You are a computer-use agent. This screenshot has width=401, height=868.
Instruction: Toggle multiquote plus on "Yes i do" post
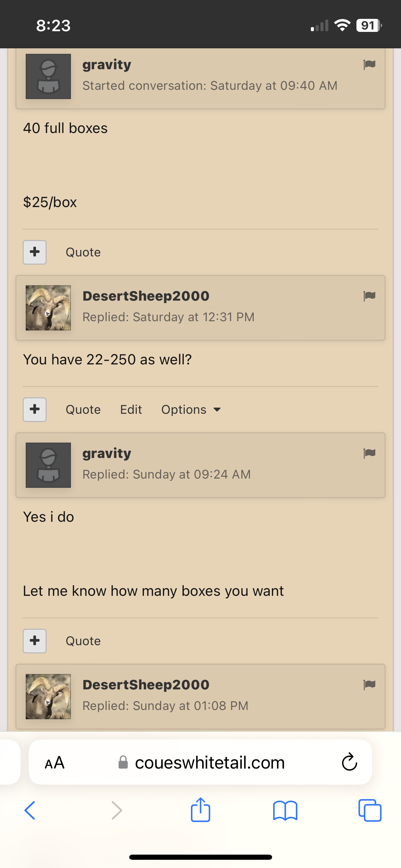(35, 641)
